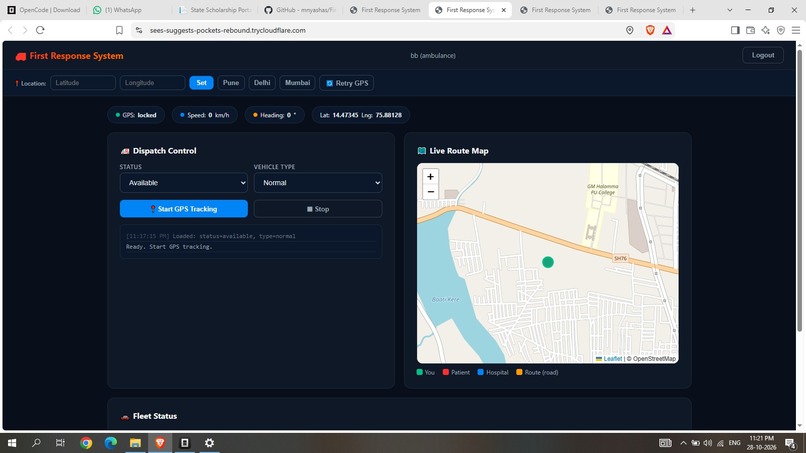Screen dimensions: 806x453
Task: Click Retry GPS button
Action: click(x=347, y=83)
